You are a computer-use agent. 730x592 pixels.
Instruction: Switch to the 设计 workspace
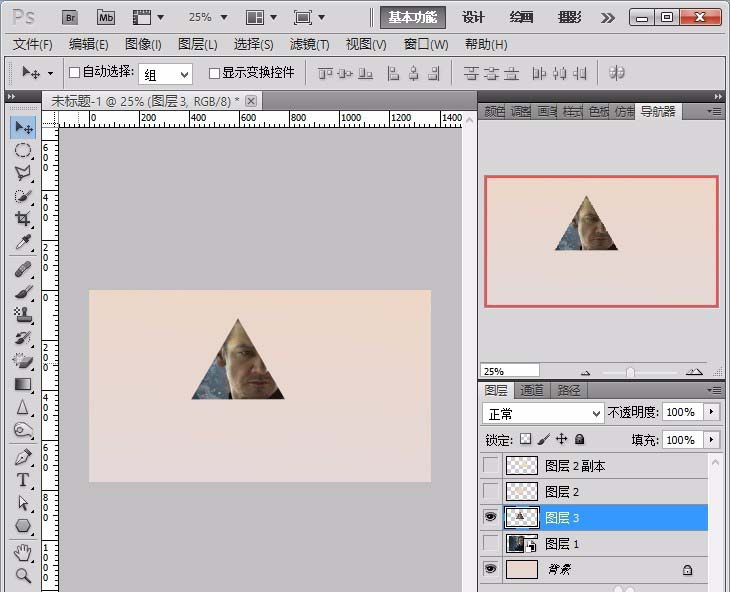[473, 17]
